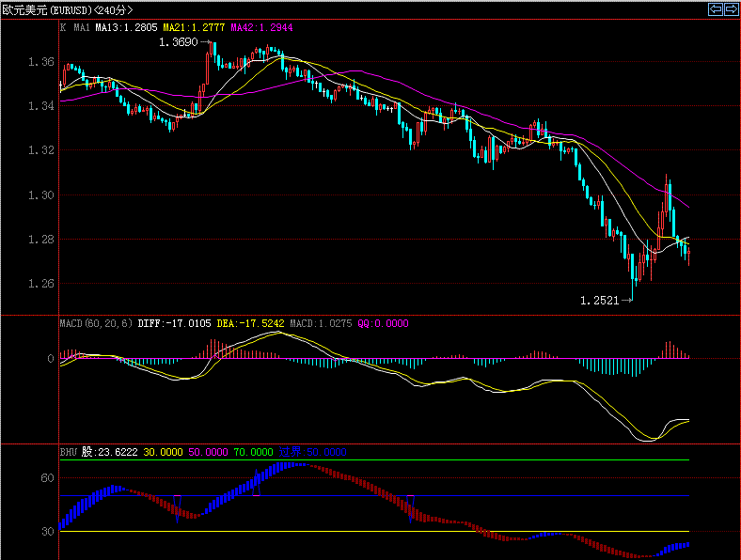Select the MA13 moving average value label
741x560 pixels.
tap(126, 28)
